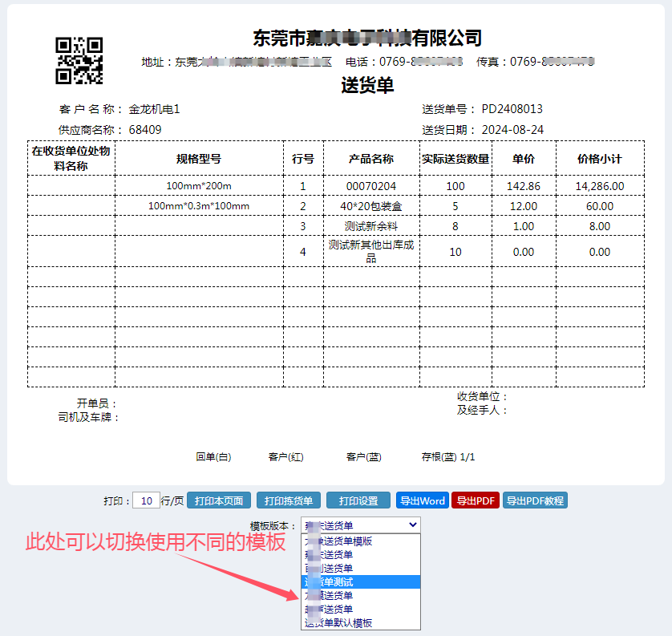Expand the 模板版本 template dropdown

coord(361,525)
